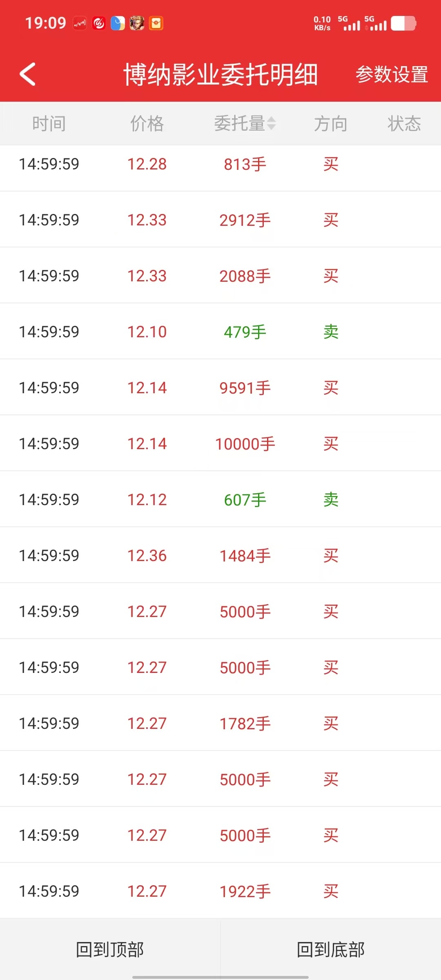
Task: Tap the stock chart notification icon
Action: (x=80, y=23)
